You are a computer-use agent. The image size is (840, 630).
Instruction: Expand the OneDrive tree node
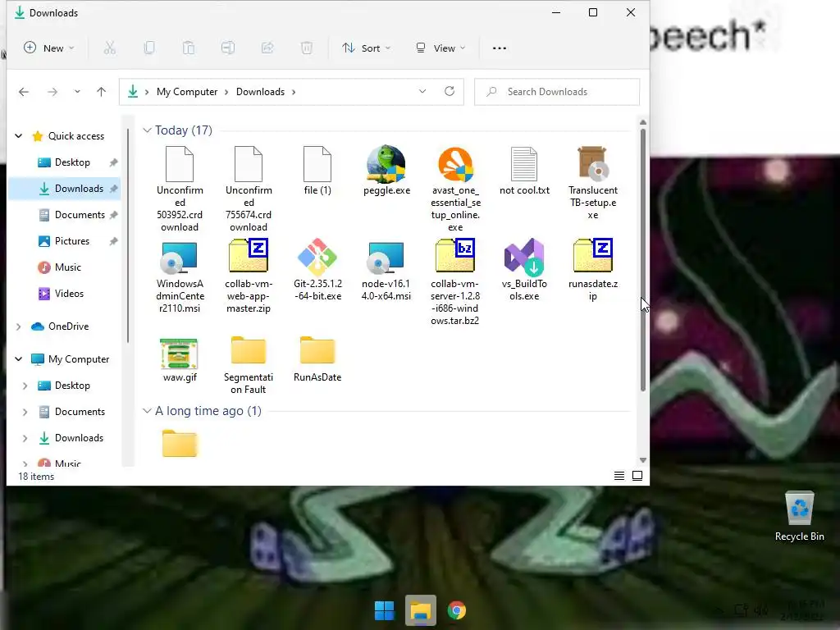pyautogui.click(x=19, y=326)
